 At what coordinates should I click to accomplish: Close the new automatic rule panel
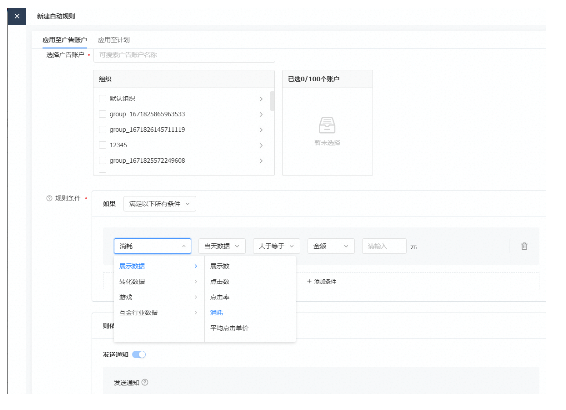tap(17, 16)
